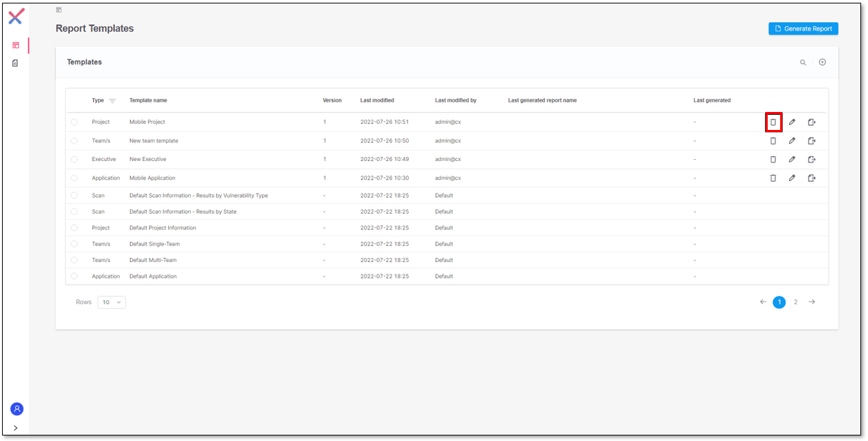
Task: Go to page 2 of templates
Action: 795,302
